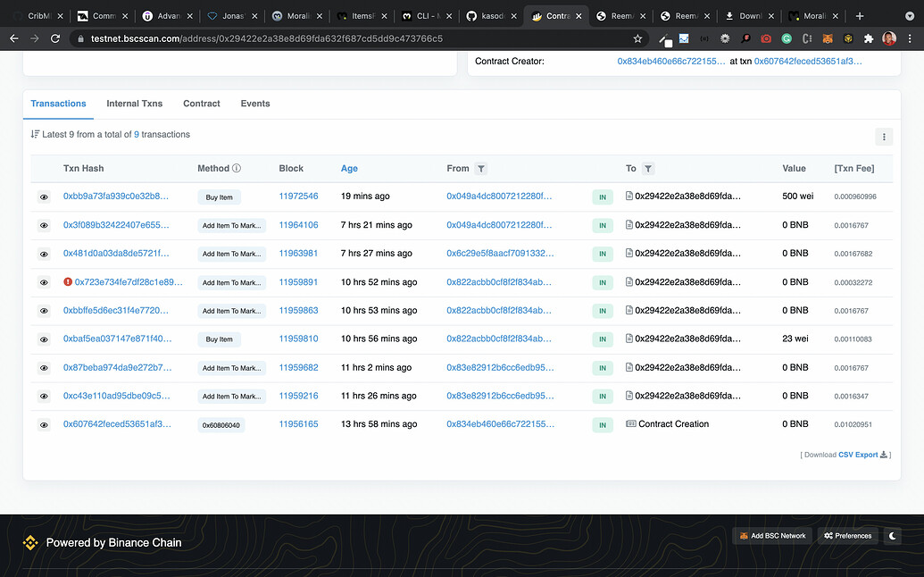Open the From column filter icon
This screenshot has height=577, width=924.
click(x=481, y=168)
